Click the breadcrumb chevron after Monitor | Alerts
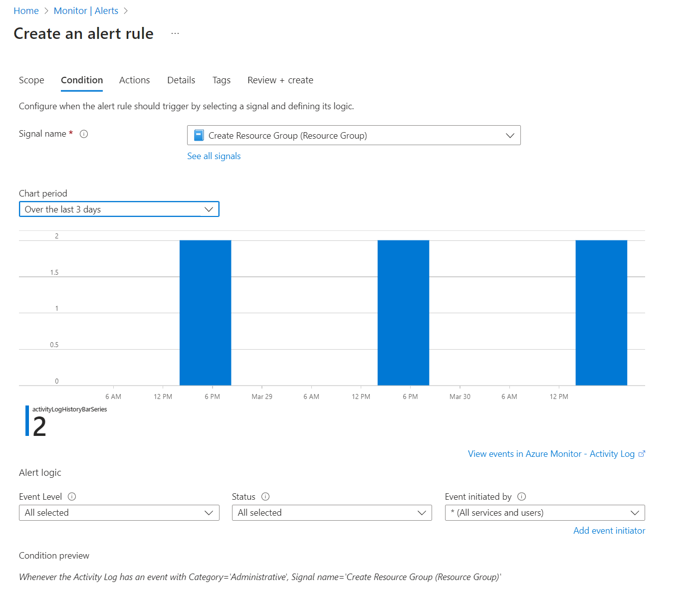The height and width of the screenshot is (597, 700). click(126, 11)
